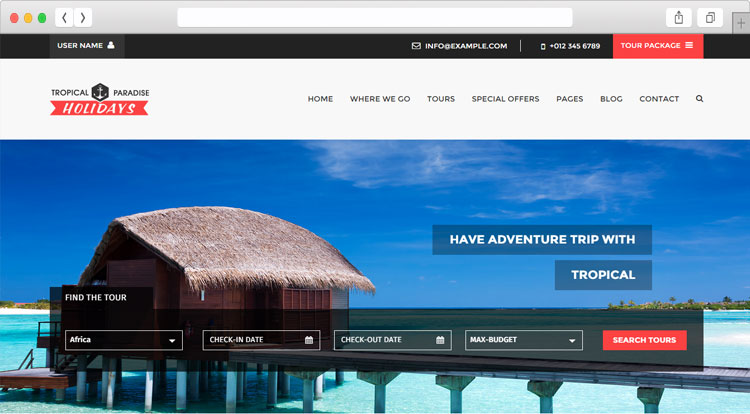The image size is (750, 414).
Task: Open the check-in calendar icon
Action: coord(309,340)
